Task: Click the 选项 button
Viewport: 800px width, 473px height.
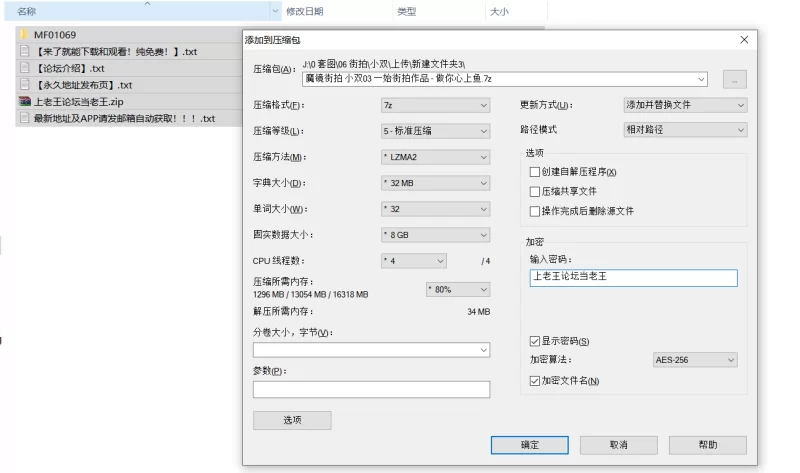Action: [x=292, y=420]
